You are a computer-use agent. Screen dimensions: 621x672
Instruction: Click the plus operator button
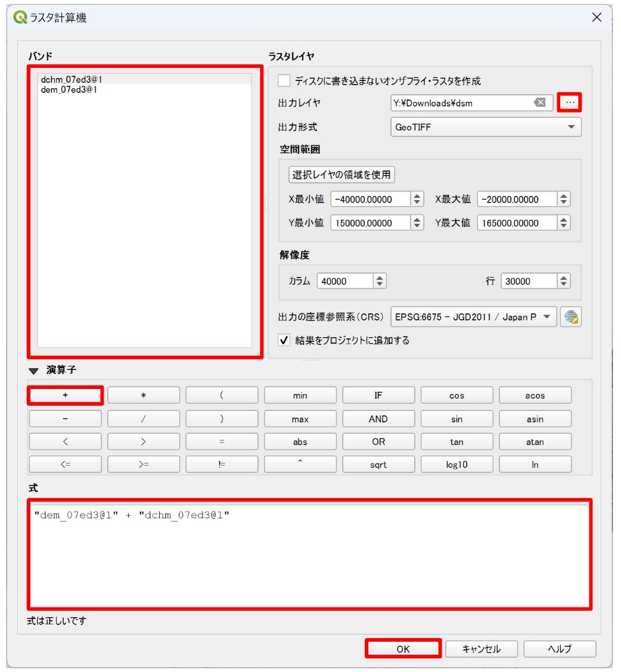[65, 395]
